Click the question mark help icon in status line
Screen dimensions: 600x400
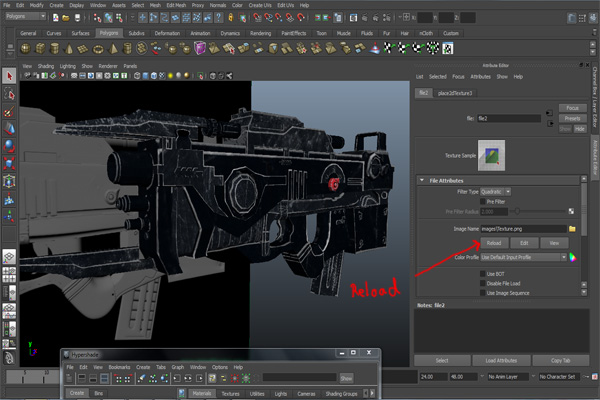pos(218,18)
